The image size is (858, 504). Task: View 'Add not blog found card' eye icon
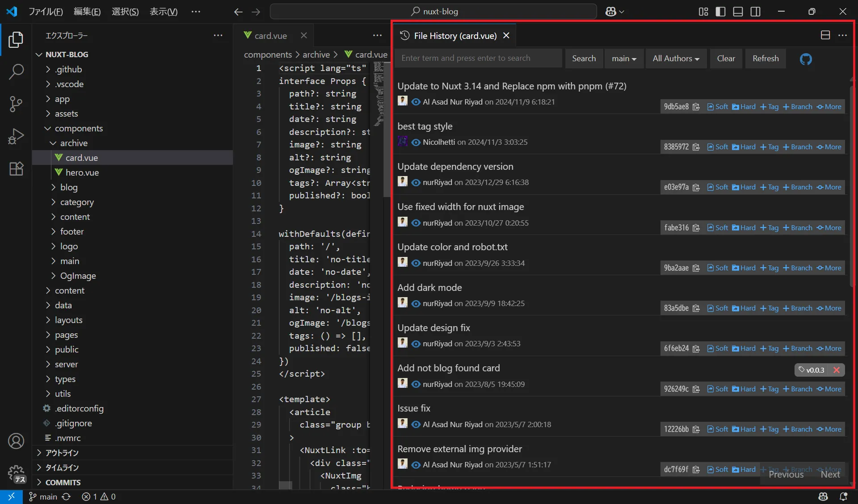pyautogui.click(x=416, y=384)
